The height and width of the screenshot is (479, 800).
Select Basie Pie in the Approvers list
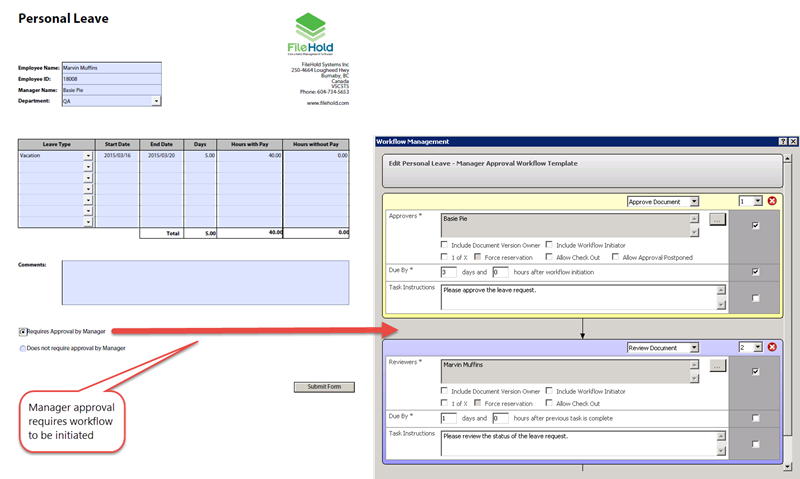[x=455, y=219]
